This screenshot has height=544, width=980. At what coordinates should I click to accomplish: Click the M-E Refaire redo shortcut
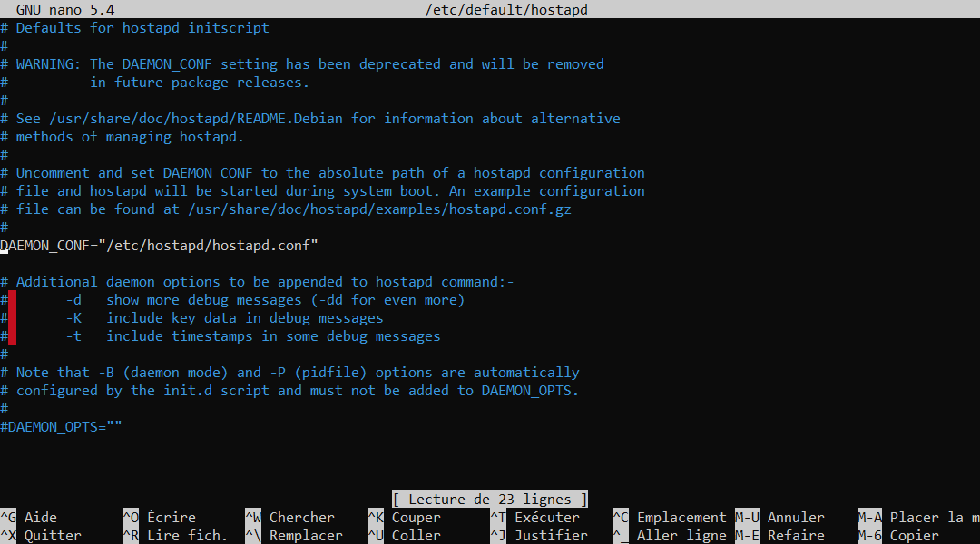tap(780, 536)
